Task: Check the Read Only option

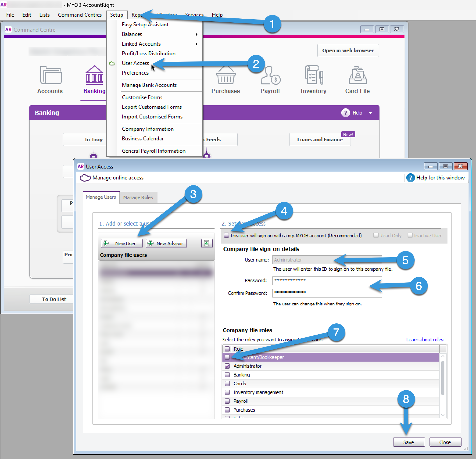Action: click(376, 235)
